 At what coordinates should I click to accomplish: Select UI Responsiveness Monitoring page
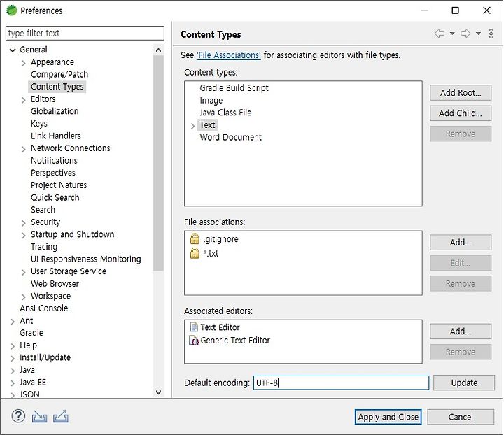pos(86,259)
